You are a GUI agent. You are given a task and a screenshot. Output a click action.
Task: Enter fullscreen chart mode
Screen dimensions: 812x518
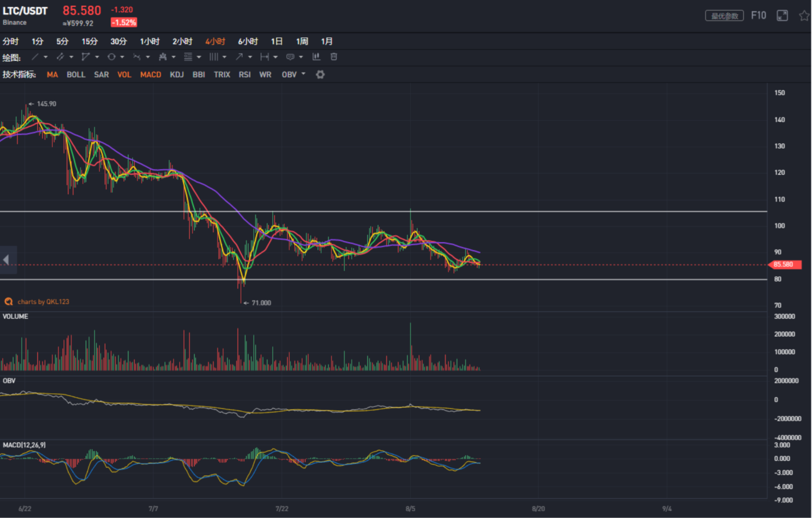(782, 16)
